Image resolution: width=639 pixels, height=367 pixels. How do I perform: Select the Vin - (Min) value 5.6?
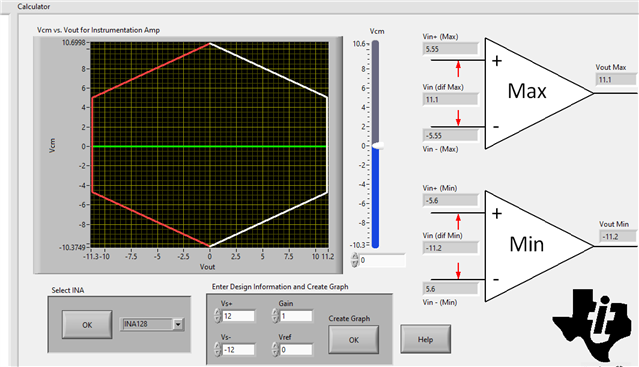click(450, 289)
